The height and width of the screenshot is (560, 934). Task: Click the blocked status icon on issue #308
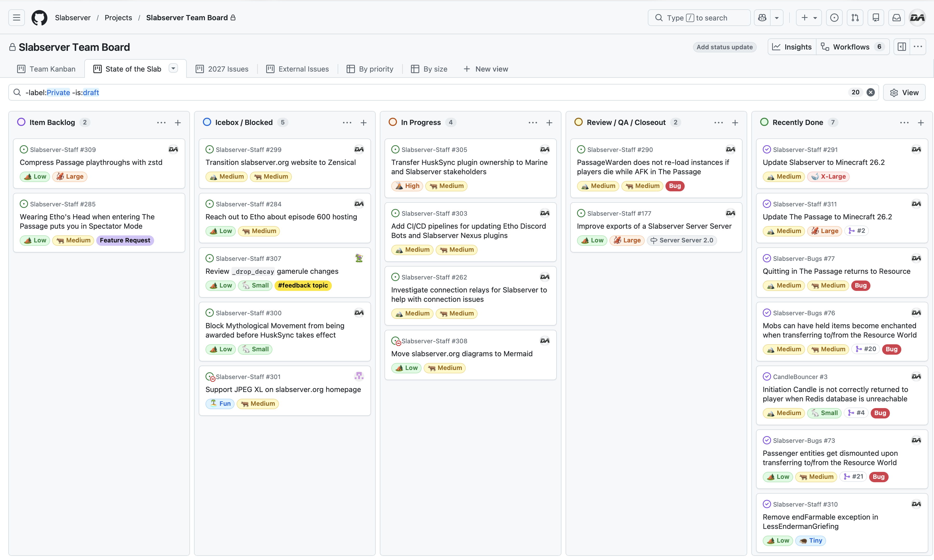pos(396,341)
